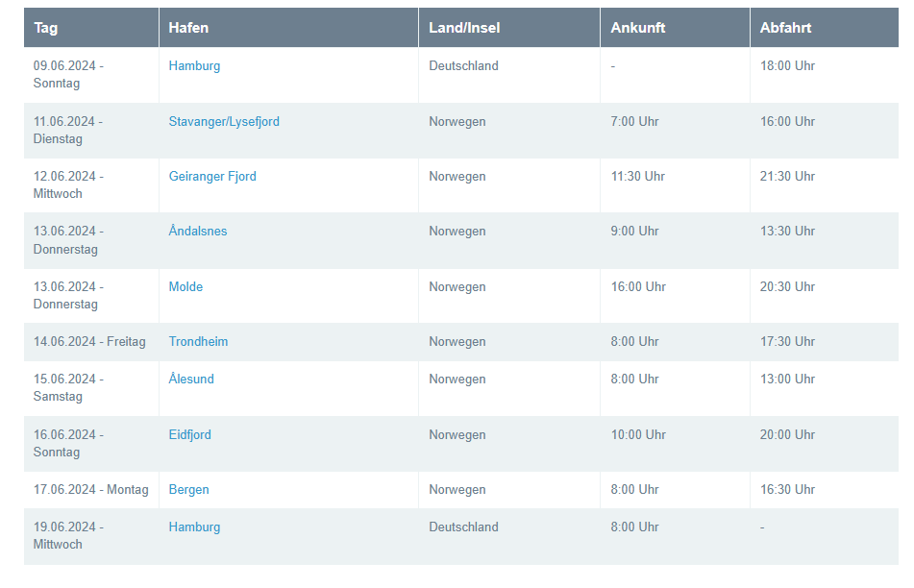914x588 pixels.
Task: Open the Hamburg link for 09.06.2024 departure
Action: 194,66
